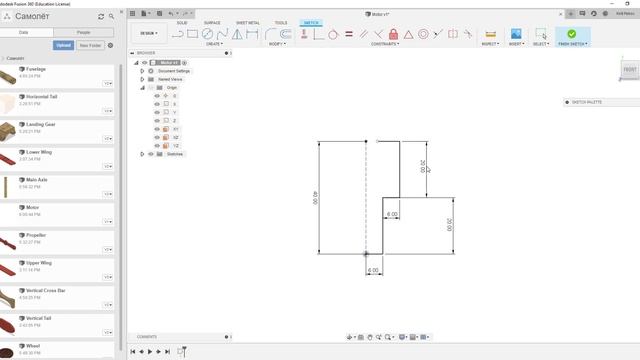Image resolution: width=640 pixels, height=360 pixels.
Task: Open data panel settings gear
Action: click(x=110, y=45)
